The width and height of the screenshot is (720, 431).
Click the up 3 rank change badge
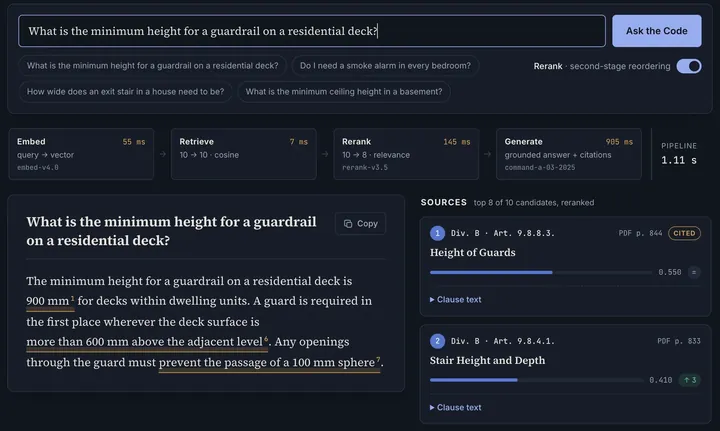690,380
